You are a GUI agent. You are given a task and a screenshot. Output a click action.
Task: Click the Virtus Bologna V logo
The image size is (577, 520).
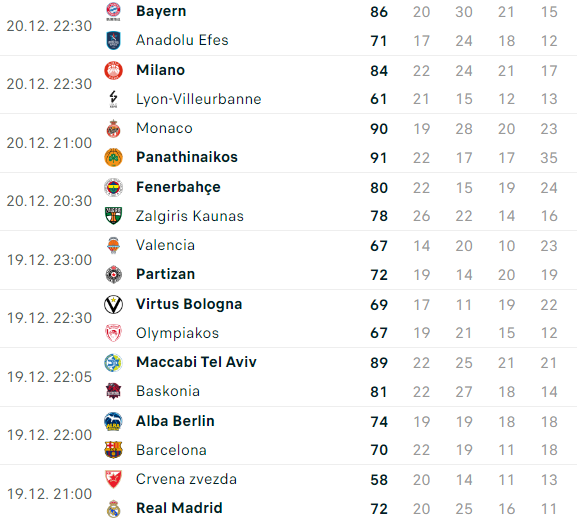[113, 305]
